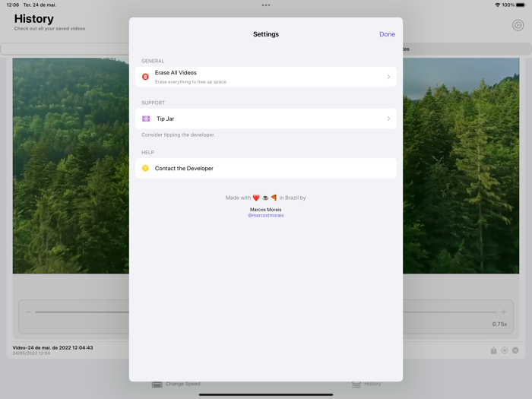The image size is (532, 399).
Task: Select the Contact the Developer row
Action: [265, 169]
